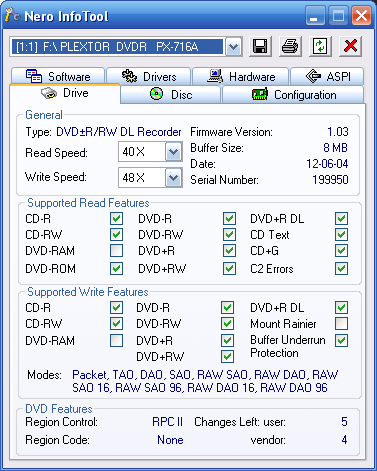Viewport: 377px width, 471px height.
Task: Toggle the C2 Errors checkbox
Action: (342, 268)
